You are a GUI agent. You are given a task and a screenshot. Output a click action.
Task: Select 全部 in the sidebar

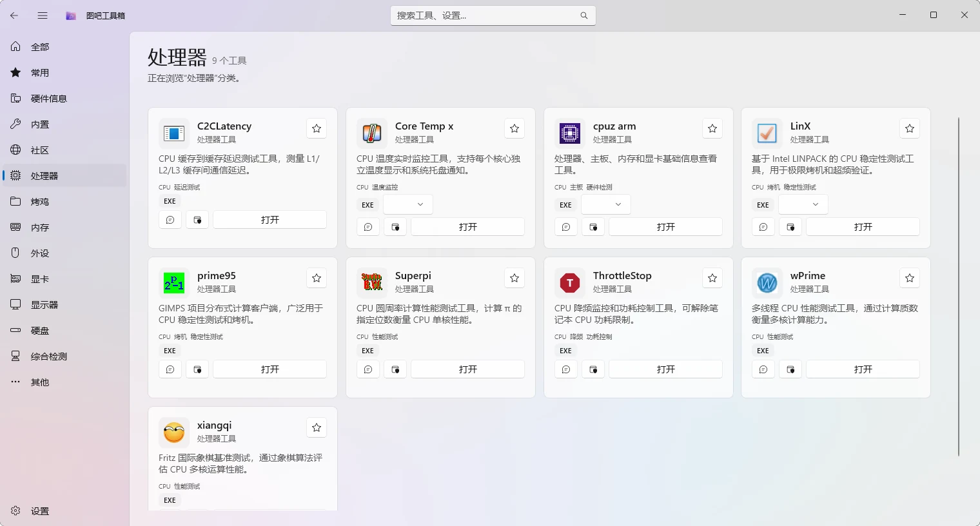pyautogui.click(x=64, y=47)
